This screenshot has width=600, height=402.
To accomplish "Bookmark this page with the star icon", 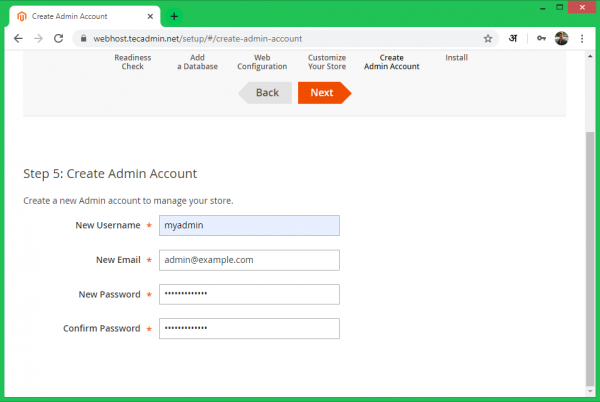I will pyautogui.click(x=488, y=38).
